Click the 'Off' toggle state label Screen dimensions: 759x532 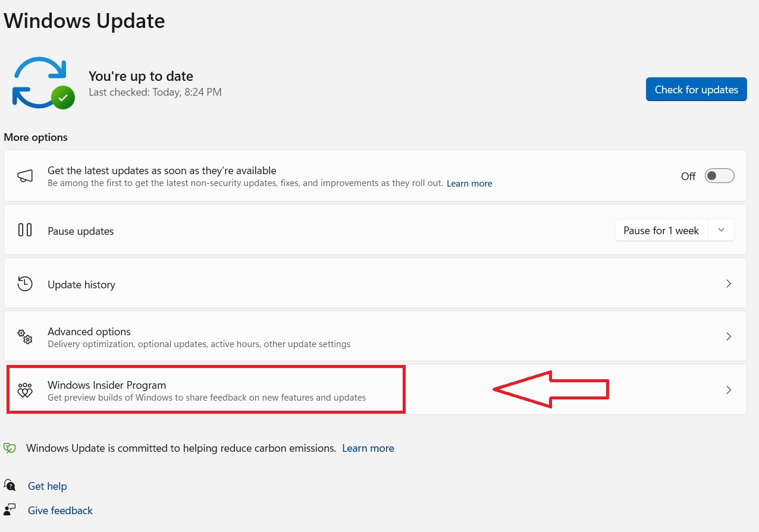pos(688,177)
